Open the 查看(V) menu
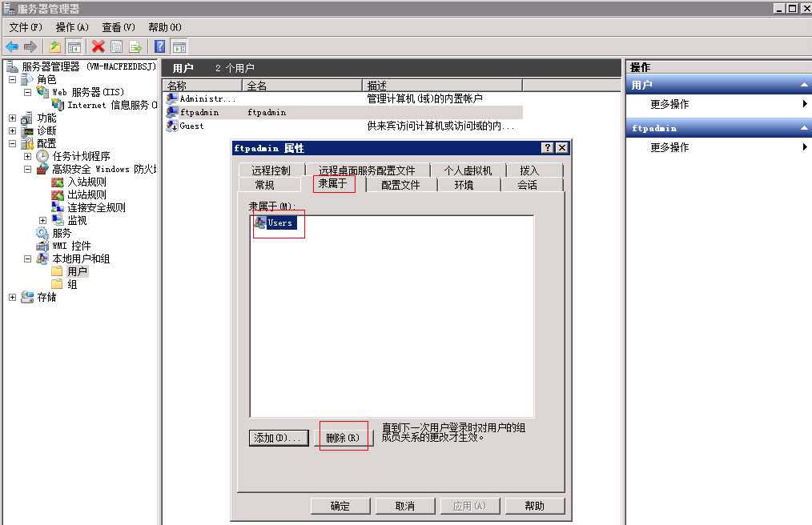The height and width of the screenshot is (525, 812). [118, 27]
